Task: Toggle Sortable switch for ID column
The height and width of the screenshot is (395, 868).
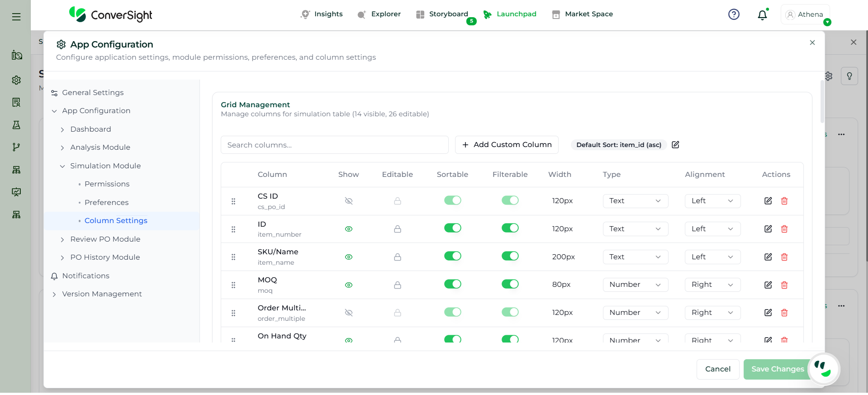Action: pos(452,228)
